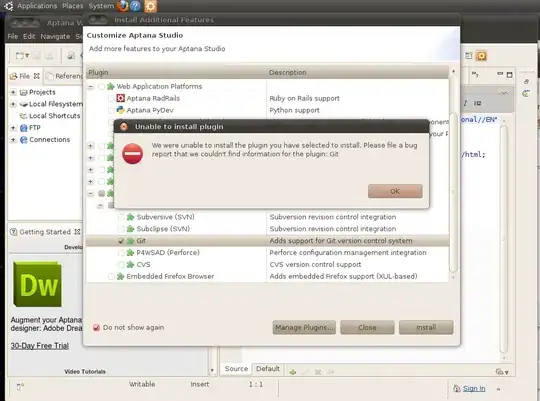The image size is (540, 401).
Task: Click OK in the Unable to install plugin dialog
Action: click(395, 191)
